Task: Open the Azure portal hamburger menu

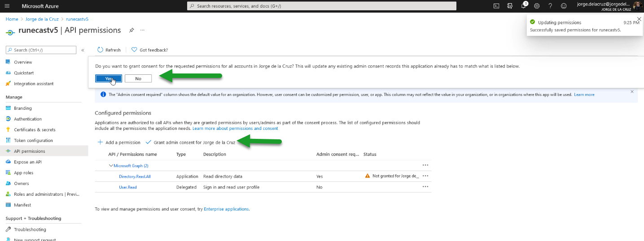Action: (6, 6)
